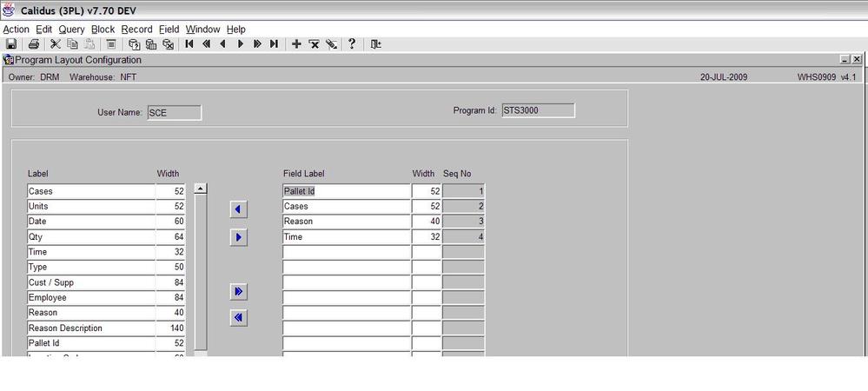Click in the Program Id field

[x=538, y=110]
